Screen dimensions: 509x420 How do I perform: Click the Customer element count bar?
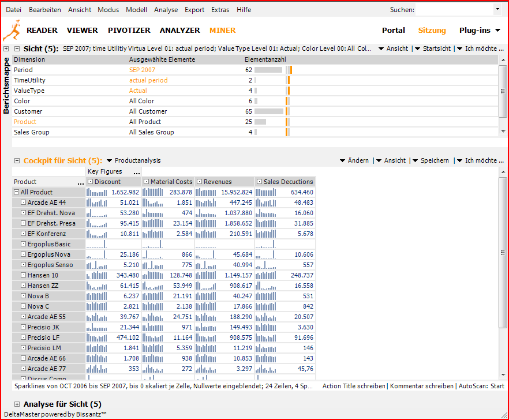tap(269, 111)
